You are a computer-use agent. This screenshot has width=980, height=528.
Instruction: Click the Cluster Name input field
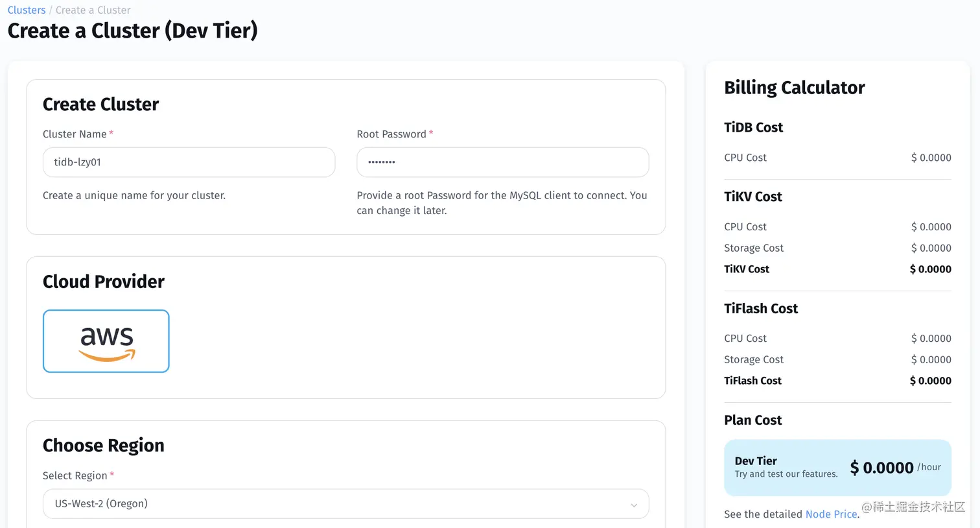(189, 162)
